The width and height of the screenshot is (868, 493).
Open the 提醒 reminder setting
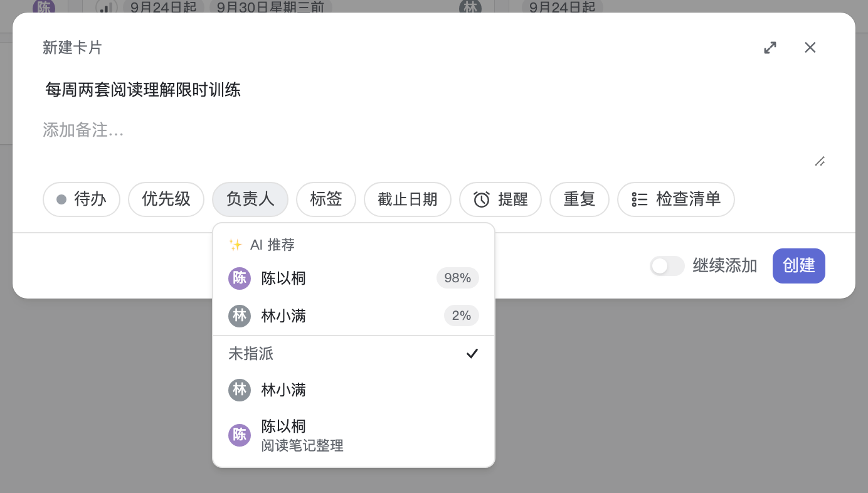pos(500,199)
